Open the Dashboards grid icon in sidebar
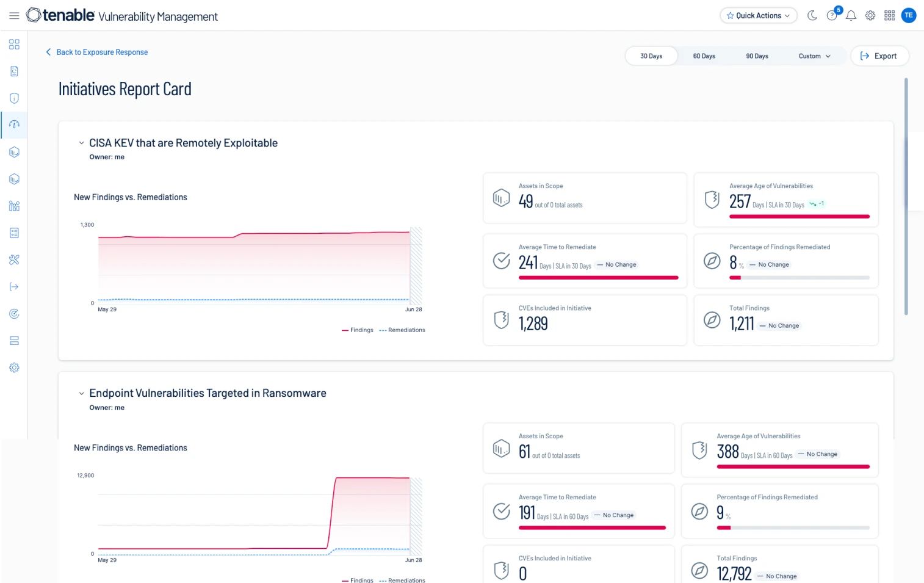924x583 pixels. point(14,44)
